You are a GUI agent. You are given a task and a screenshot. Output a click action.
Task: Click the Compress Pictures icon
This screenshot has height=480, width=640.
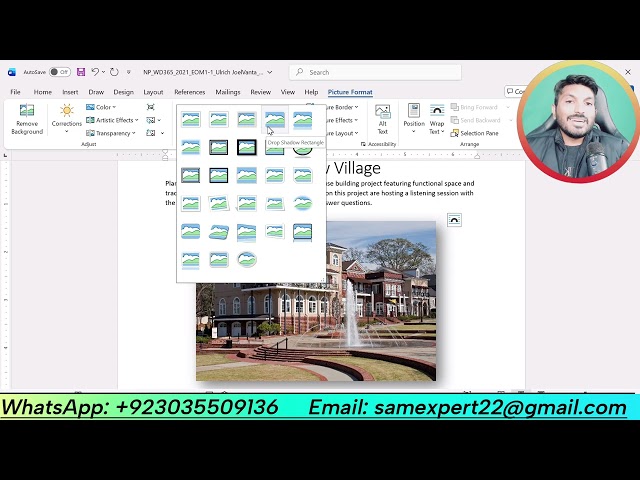click(x=151, y=107)
